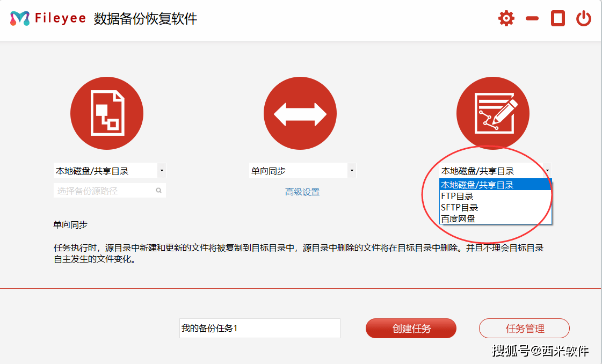
Task: Collapse the target type dropdown arrow
Action: click(x=547, y=171)
